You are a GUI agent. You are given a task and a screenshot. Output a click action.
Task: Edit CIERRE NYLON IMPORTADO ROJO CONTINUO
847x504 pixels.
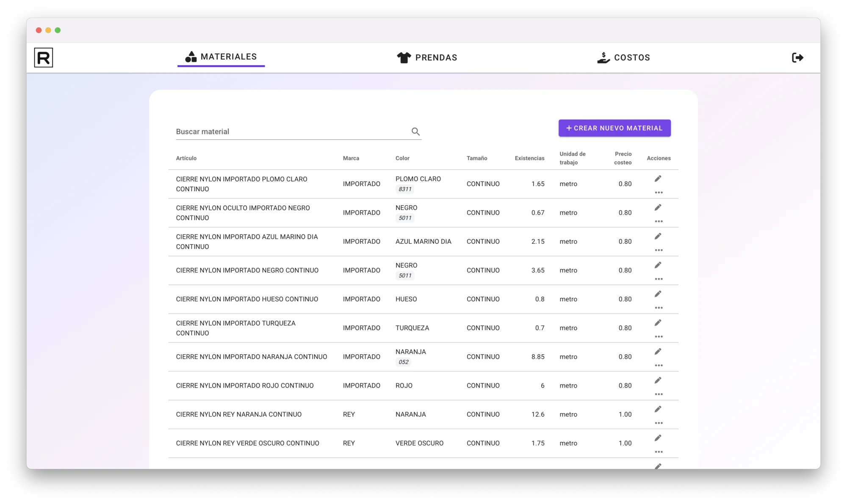click(x=658, y=380)
